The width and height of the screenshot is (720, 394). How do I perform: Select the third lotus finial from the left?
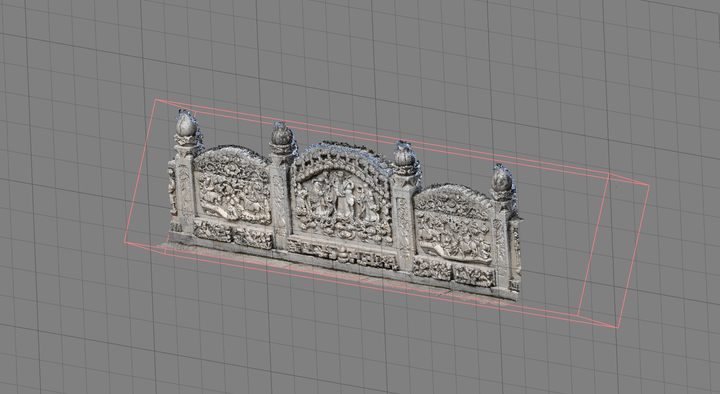[405, 158]
